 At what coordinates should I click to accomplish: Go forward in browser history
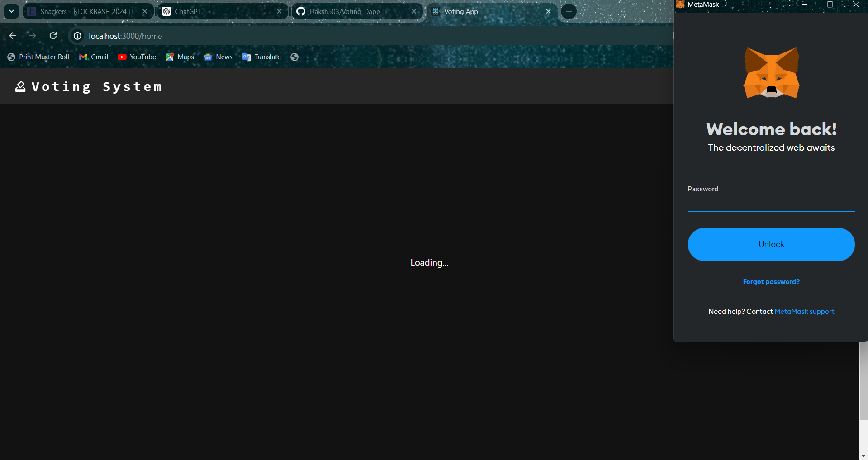coord(33,36)
